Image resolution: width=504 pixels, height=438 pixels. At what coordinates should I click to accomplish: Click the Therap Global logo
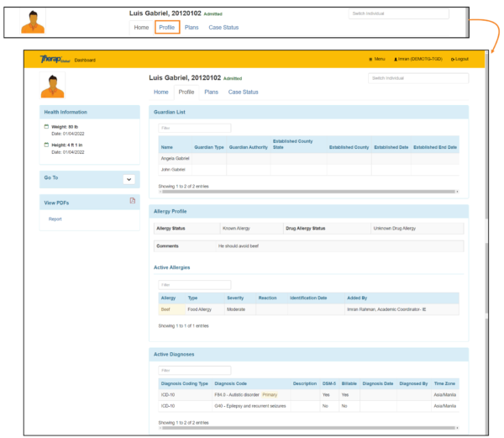pos(54,60)
